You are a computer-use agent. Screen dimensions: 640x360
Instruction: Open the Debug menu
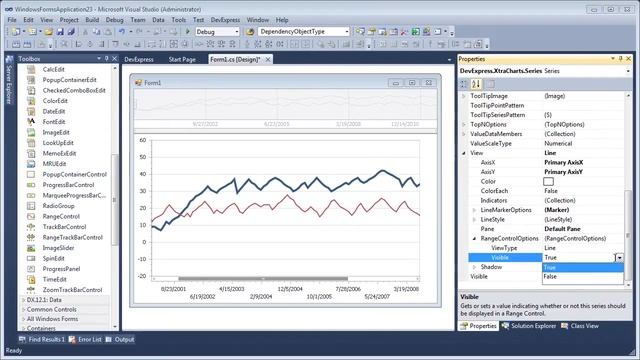tap(114, 20)
